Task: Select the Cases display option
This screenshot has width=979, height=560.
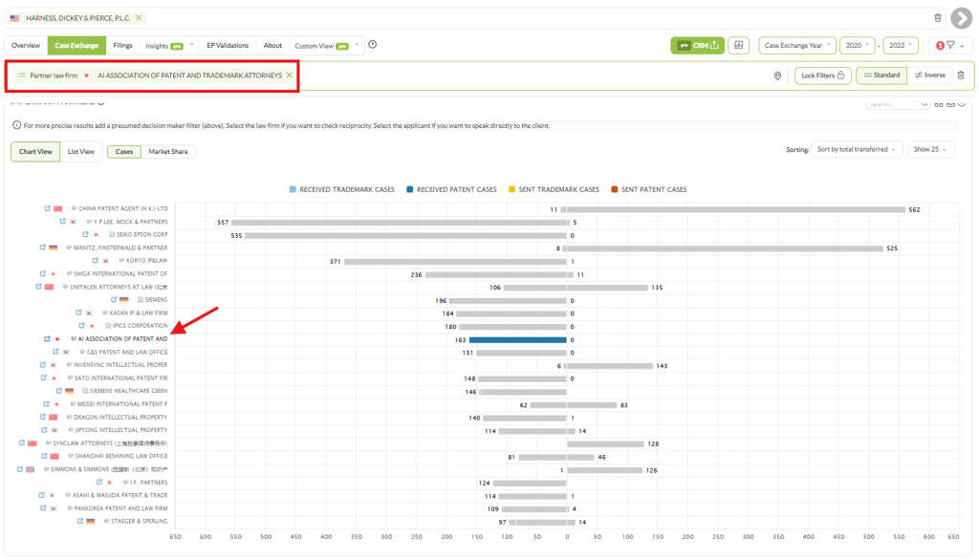Action: pyautogui.click(x=124, y=152)
